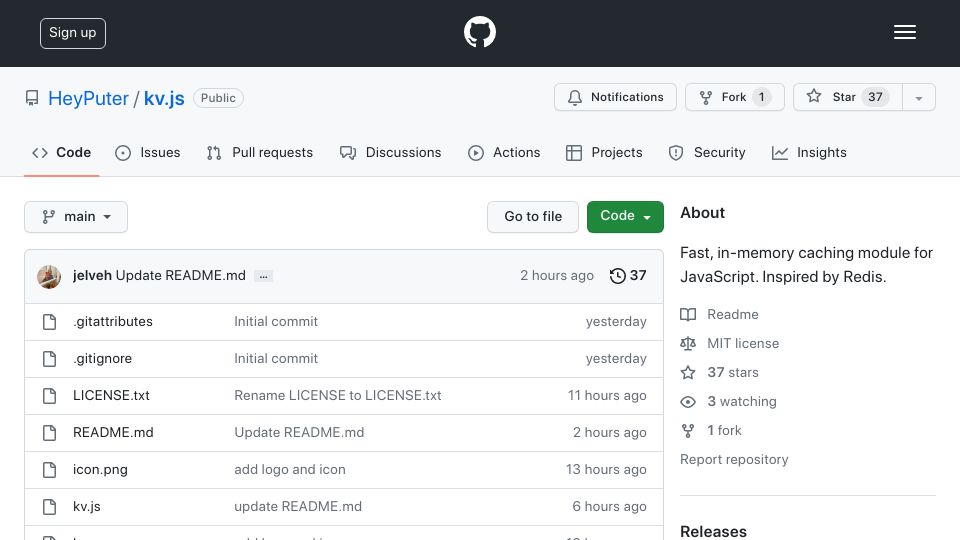
Task: Click the fork icon beside 1 fork
Action: coord(688,430)
